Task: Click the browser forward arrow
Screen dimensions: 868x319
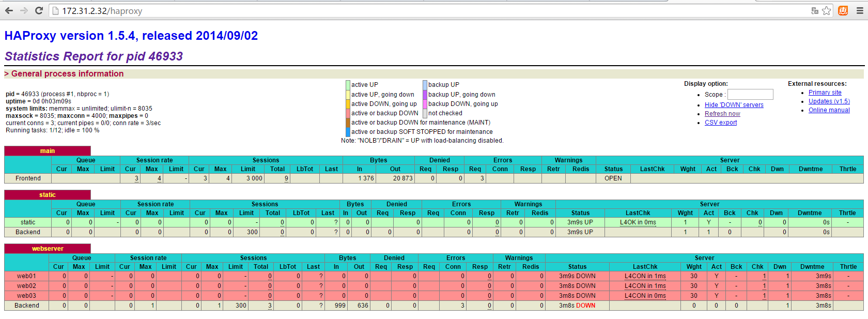Action: [24, 10]
